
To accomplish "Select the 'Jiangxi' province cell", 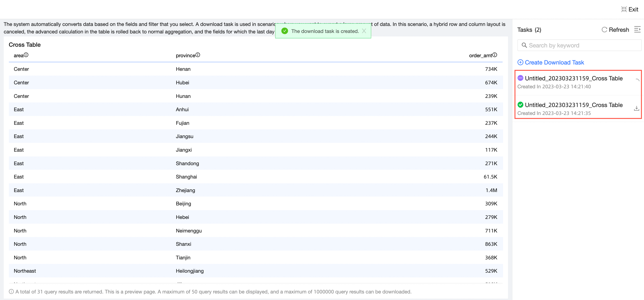I will [x=184, y=150].
